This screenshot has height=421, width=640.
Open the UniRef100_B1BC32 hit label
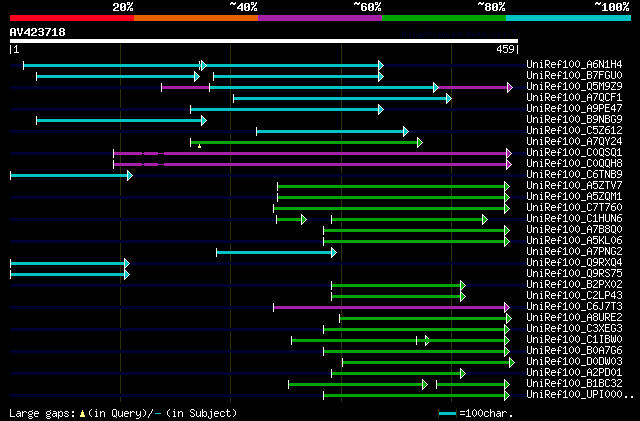pos(574,384)
